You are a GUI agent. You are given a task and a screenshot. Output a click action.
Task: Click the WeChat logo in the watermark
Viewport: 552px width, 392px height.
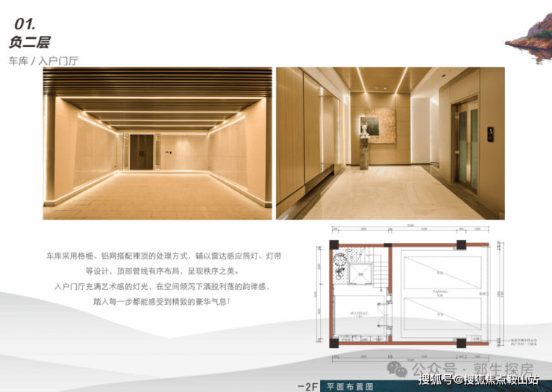[x=397, y=369]
